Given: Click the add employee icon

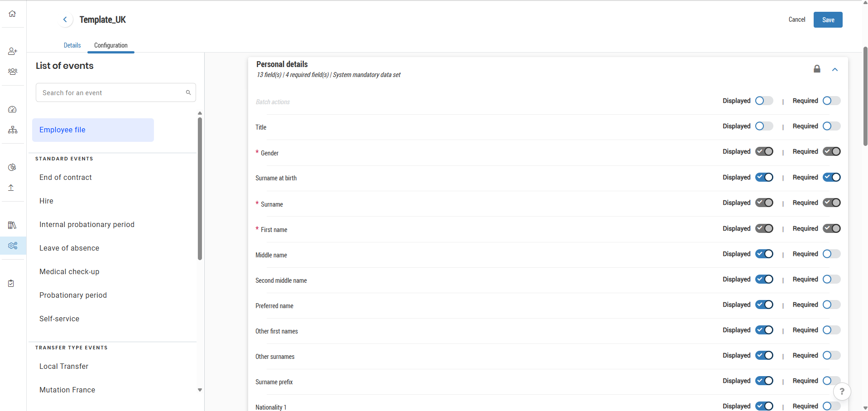Looking at the screenshot, I should (13, 51).
